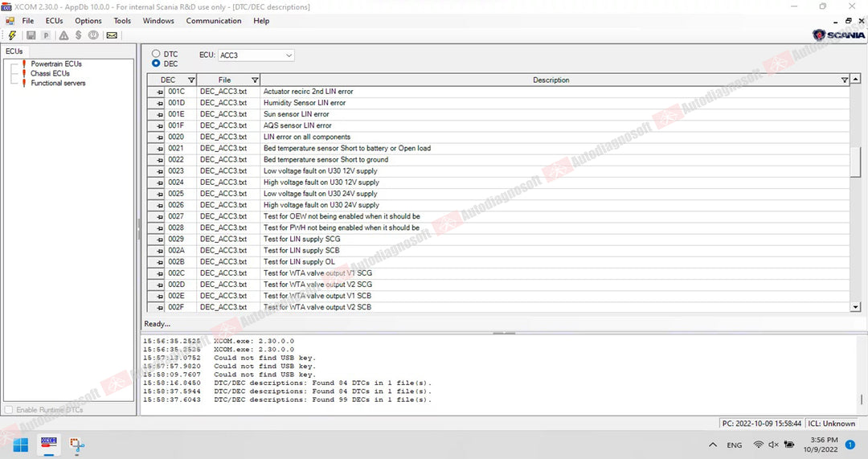Viewport: 868px width, 459px height.
Task: Click the XCOM app icon in title bar
Action: point(6,6)
